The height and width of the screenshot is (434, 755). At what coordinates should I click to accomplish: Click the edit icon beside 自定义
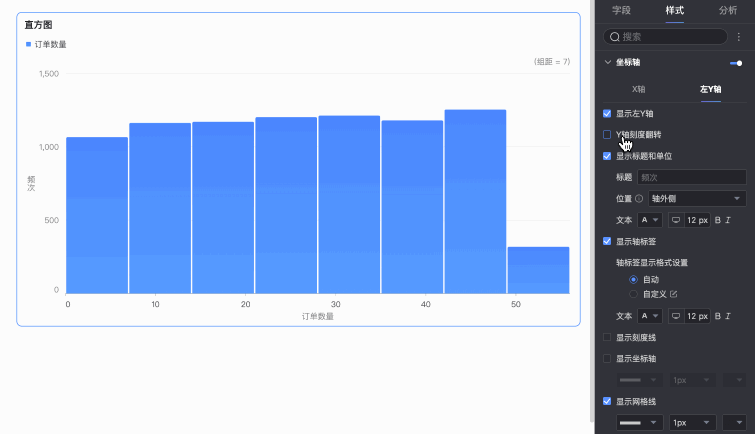coord(673,294)
